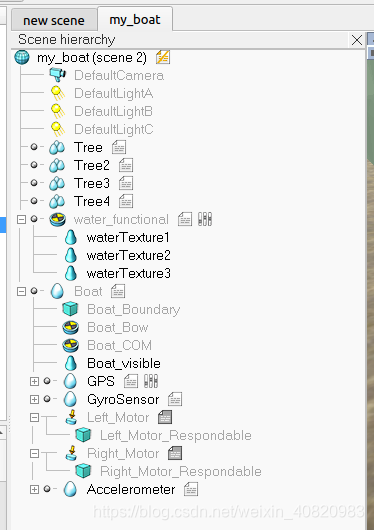Open the water_functional script icon
The image size is (374, 530).
tap(185, 219)
